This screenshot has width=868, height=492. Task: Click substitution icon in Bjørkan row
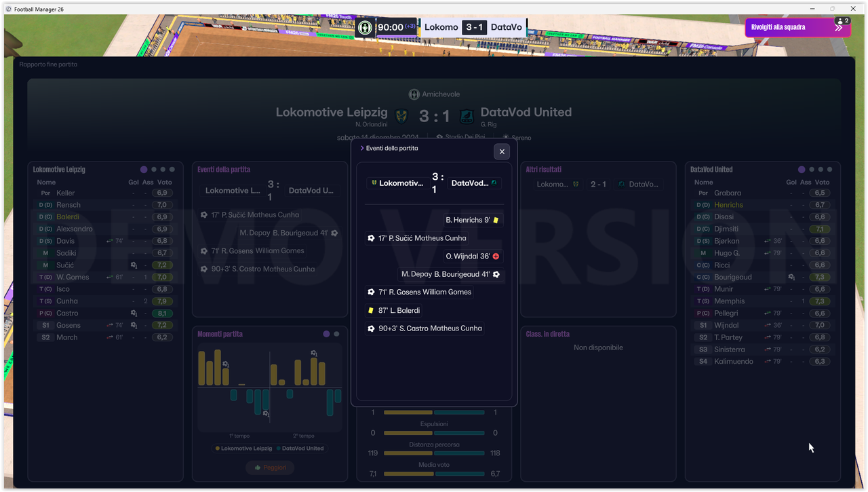tap(768, 241)
